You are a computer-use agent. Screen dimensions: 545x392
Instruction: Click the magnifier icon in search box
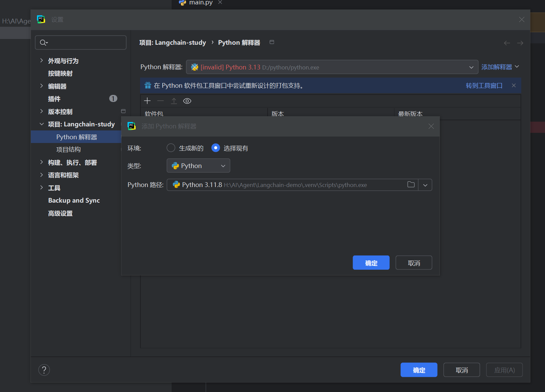[44, 42]
